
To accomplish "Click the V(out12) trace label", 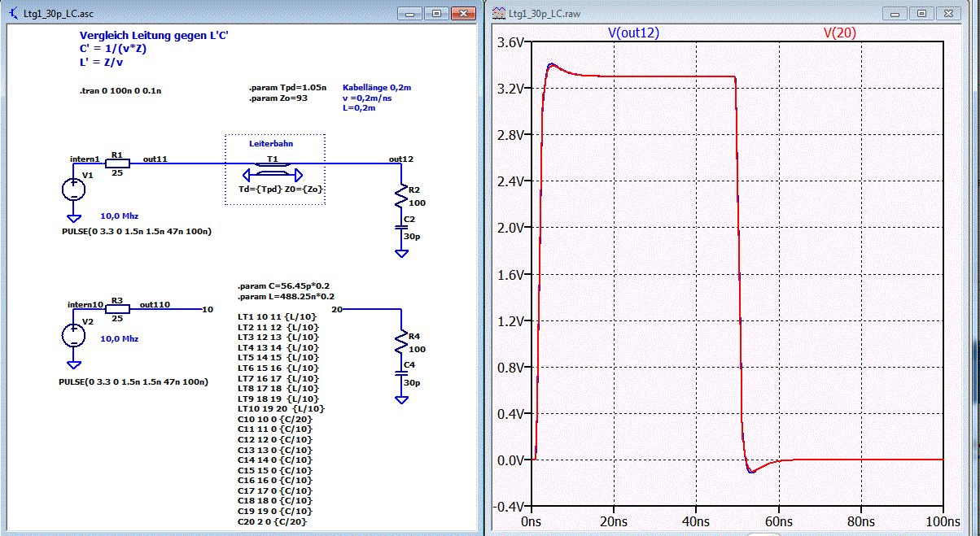I will 633,33.
